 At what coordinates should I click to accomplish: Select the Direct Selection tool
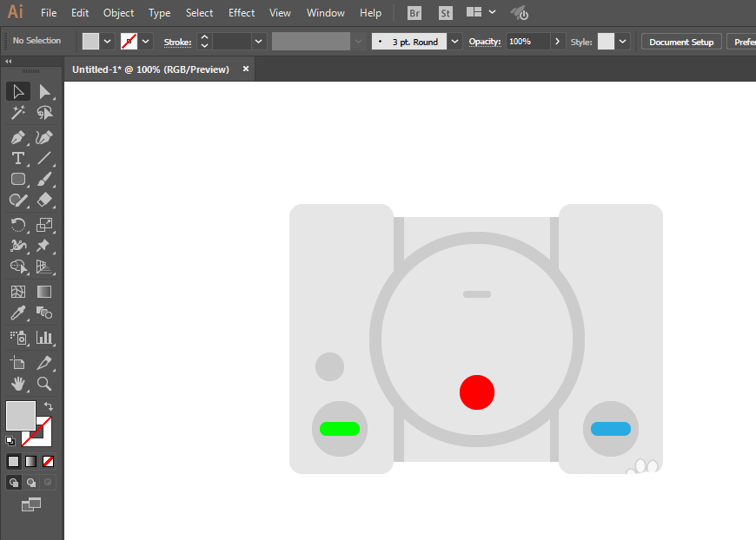(x=44, y=91)
